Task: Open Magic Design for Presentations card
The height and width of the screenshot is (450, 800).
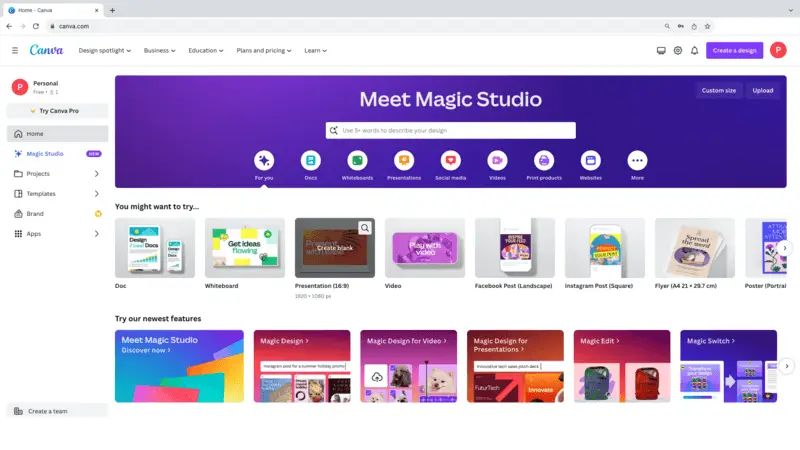Action: pos(515,366)
